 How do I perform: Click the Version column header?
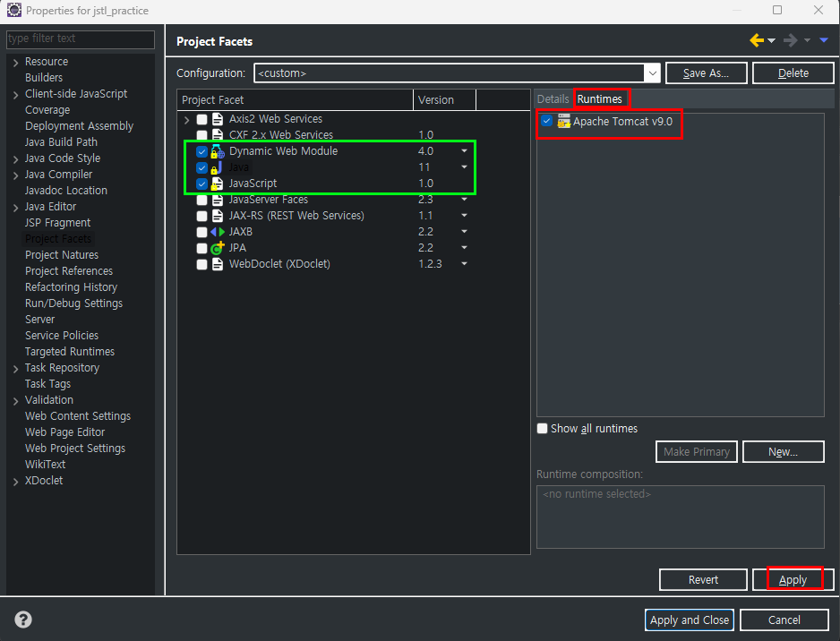click(x=445, y=100)
